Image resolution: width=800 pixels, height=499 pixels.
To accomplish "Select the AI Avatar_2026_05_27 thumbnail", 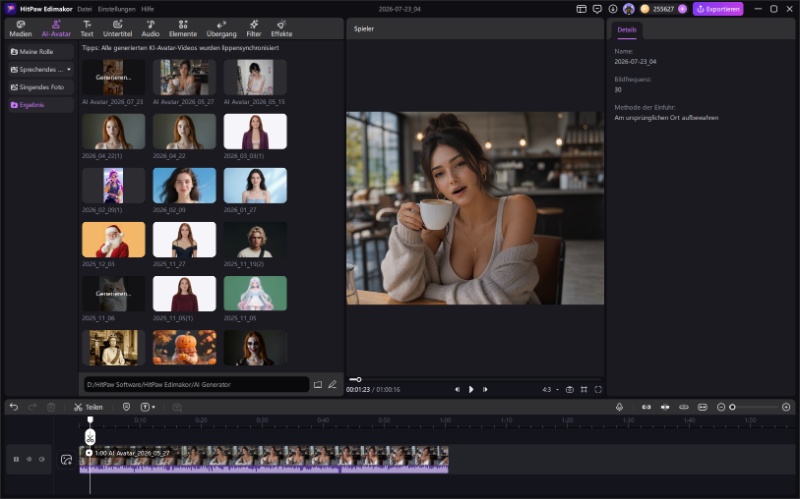I will 184,78.
